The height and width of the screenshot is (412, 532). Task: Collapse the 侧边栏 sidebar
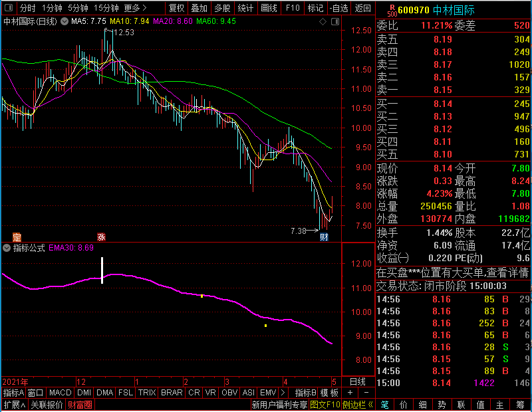[357, 405]
